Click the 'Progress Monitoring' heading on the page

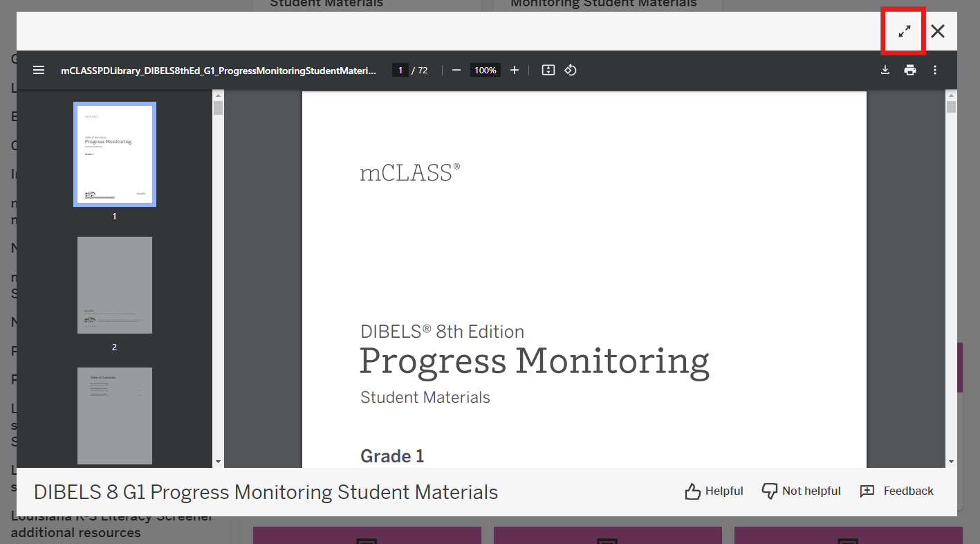[x=535, y=362]
